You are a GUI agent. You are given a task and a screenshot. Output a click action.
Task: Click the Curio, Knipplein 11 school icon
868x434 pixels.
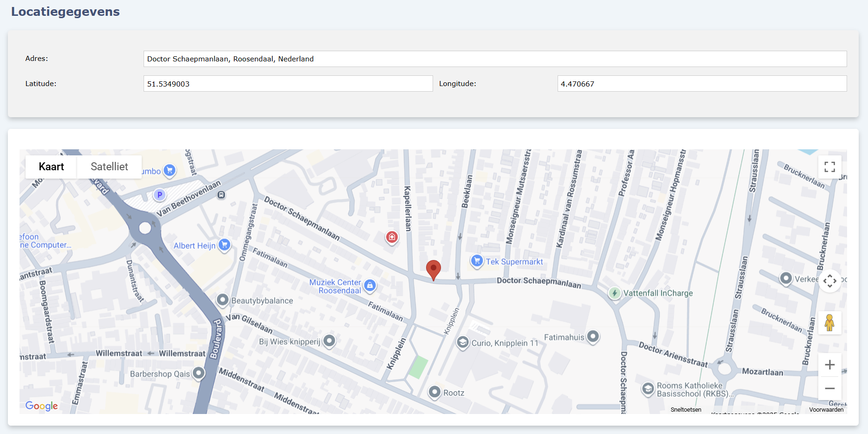point(462,342)
